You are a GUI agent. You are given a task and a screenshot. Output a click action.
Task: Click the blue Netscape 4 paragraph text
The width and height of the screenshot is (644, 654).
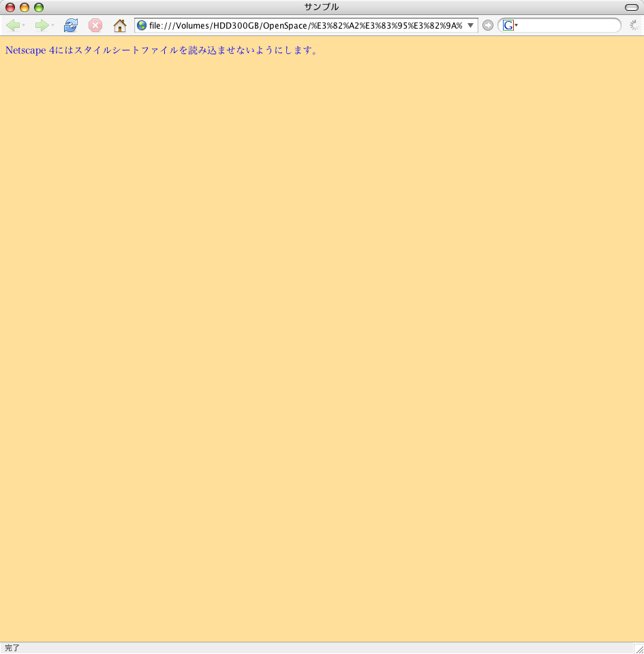click(162, 50)
